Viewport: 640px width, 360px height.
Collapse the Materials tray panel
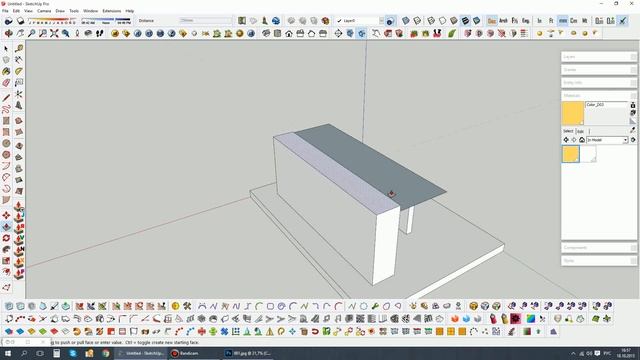click(599, 96)
